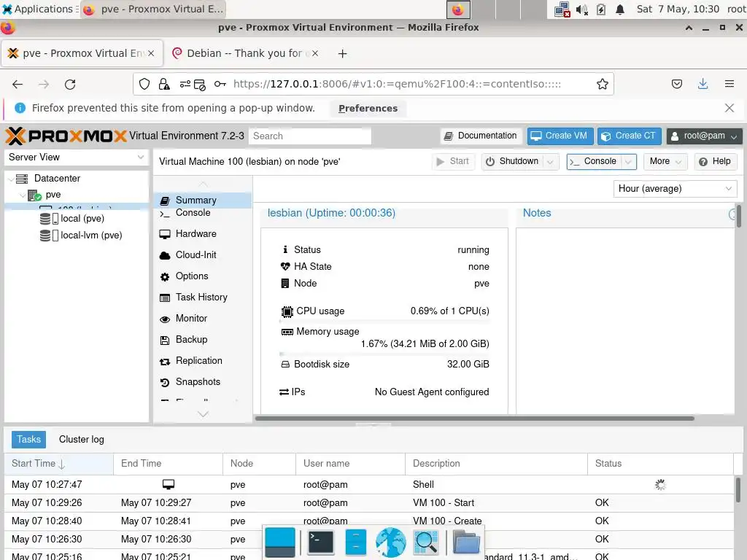Open the Console entry in VM side menu
This screenshot has height=560, width=747.
203,213
